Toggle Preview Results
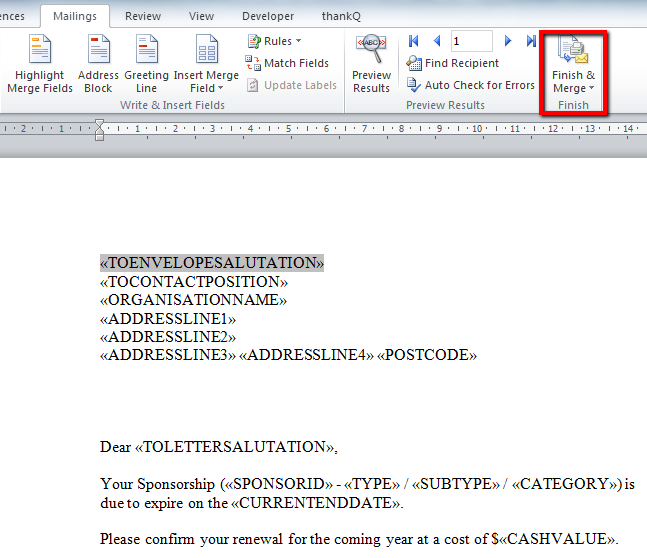Image resolution: width=647 pixels, height=558 pixels. pos(371,50)
